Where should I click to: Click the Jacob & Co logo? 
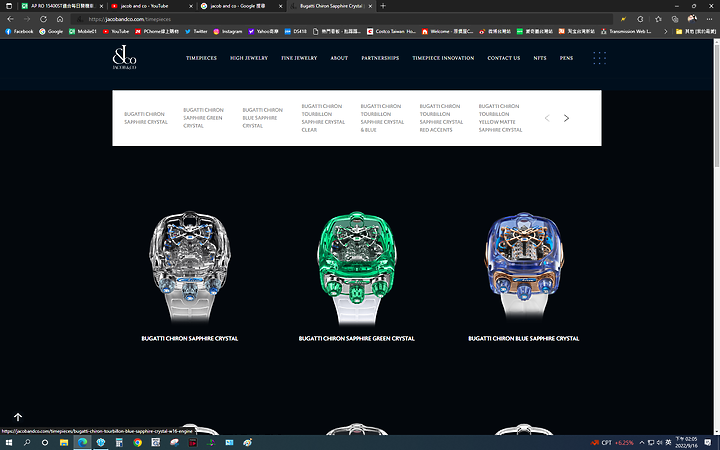[x=124, y=57]
